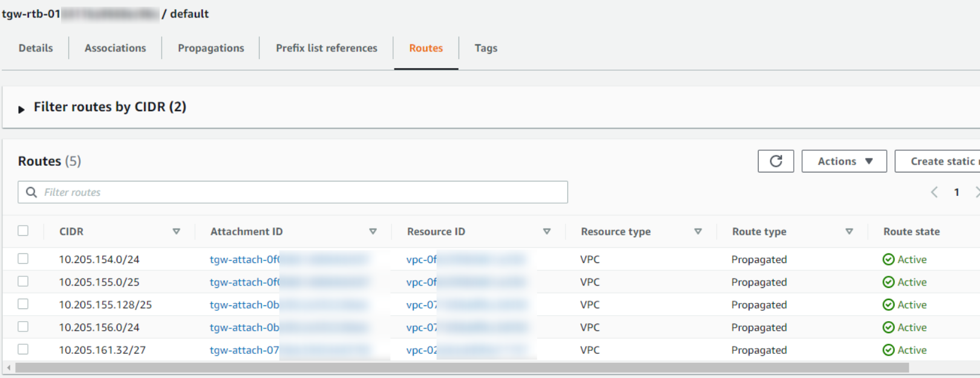Open the Associations tab
Viewport: 980px width, 378px height.
[115, 48]
